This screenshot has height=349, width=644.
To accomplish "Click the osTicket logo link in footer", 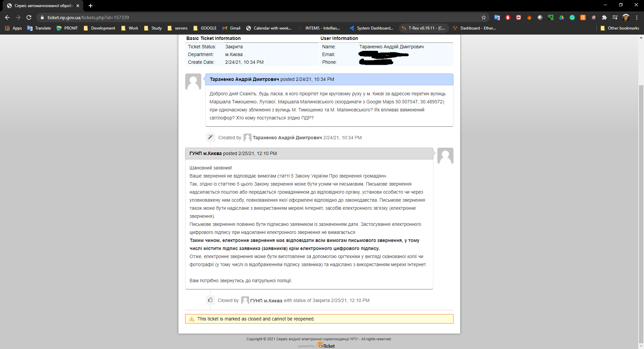I will [x=325, y=346].
